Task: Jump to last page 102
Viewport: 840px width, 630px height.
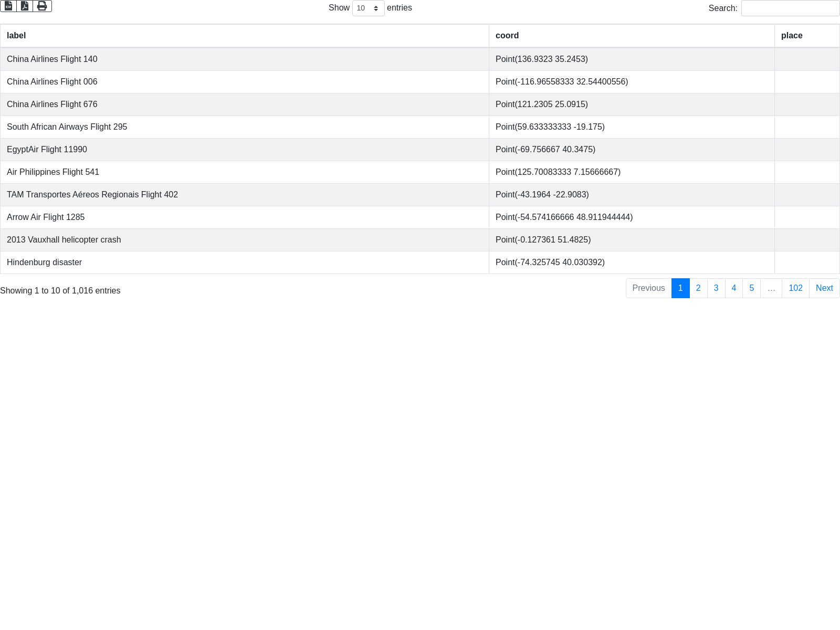Action: pos(795,288)
